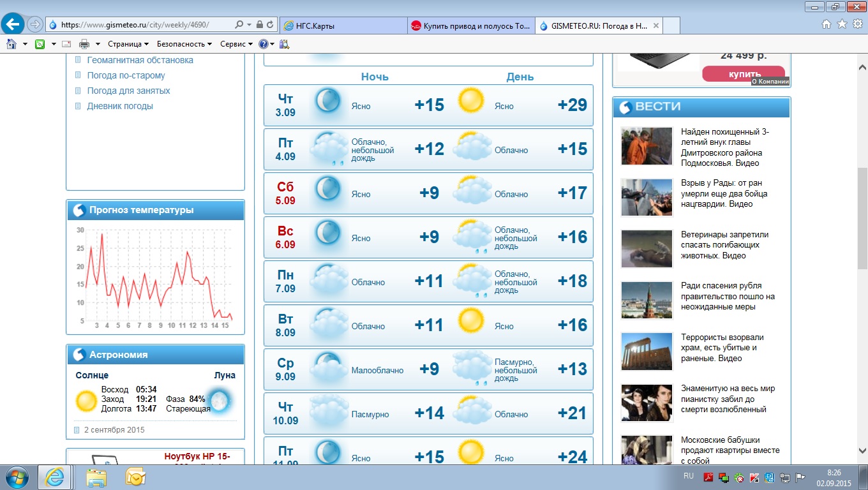The image size is (868, 490).
Task: Open the Безопасность dropdown menu
Action: coord(184,44)
